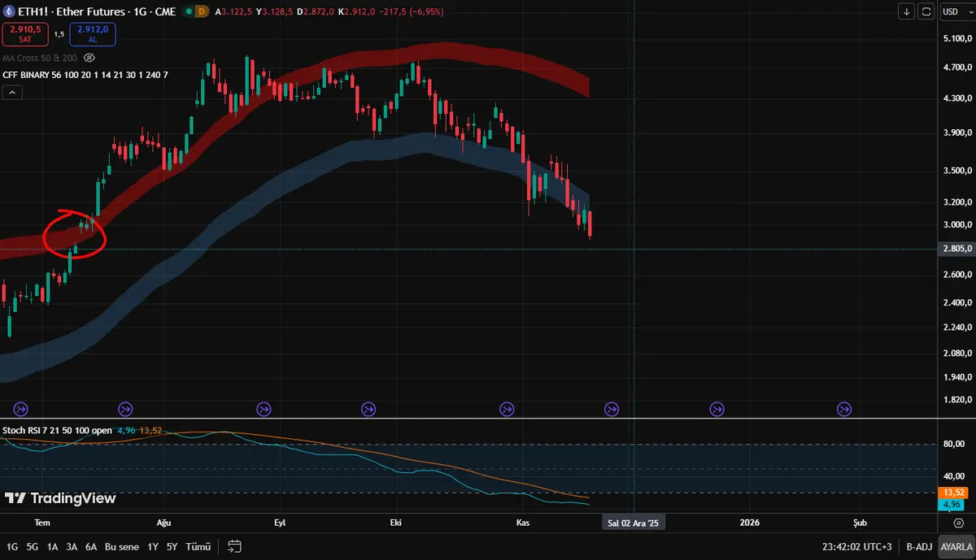976x560 pixels.
Task: Select the 3A time range
Action: click(72, 546)
